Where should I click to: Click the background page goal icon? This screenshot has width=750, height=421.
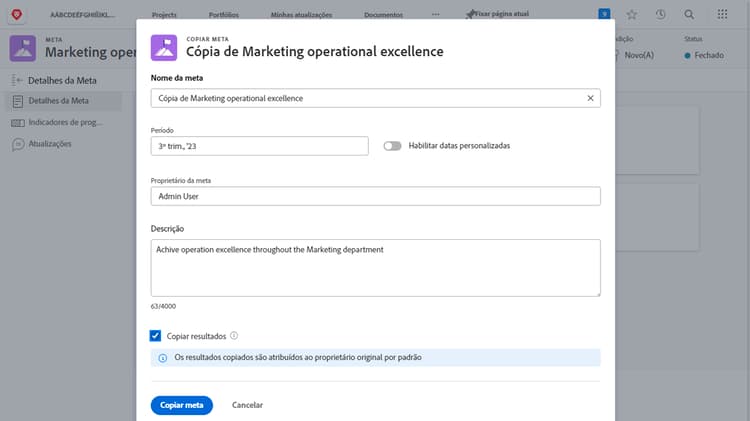click(22, 48)
